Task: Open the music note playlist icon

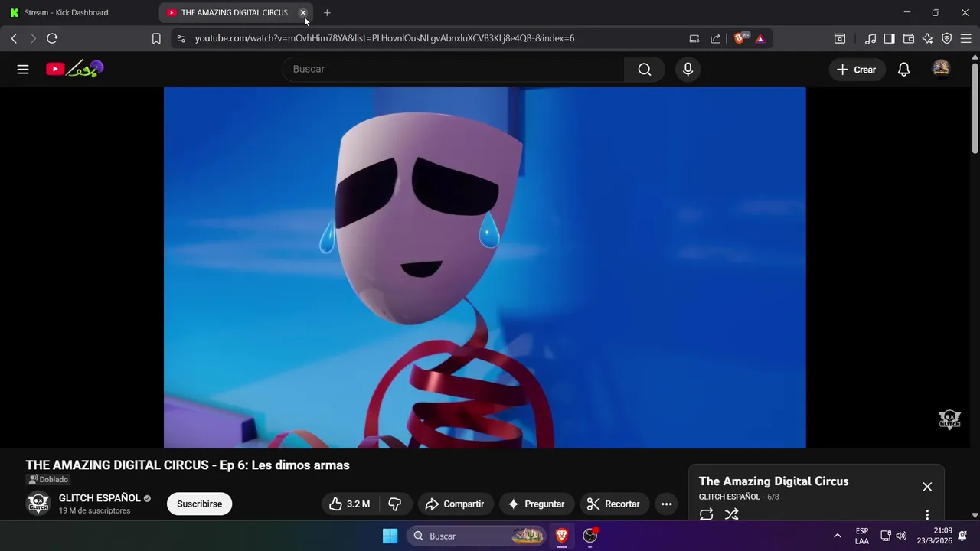Action: [871, 38]
